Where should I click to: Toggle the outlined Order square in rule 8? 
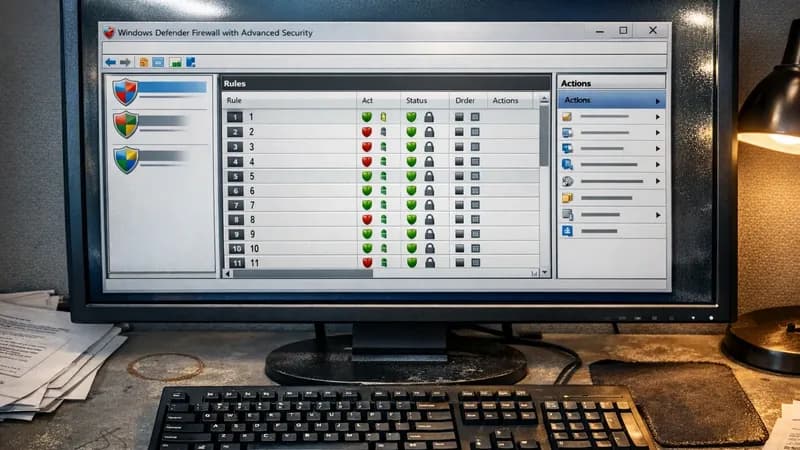point(476,219)
